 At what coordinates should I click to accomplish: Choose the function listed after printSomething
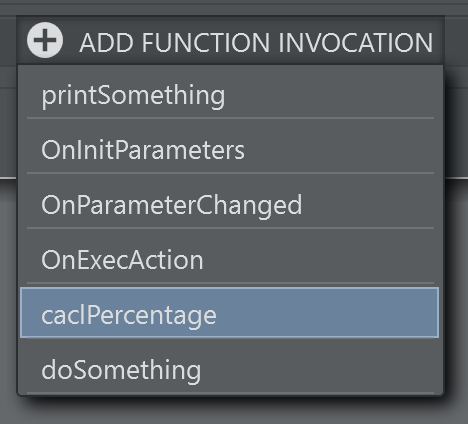click(230, 150)
